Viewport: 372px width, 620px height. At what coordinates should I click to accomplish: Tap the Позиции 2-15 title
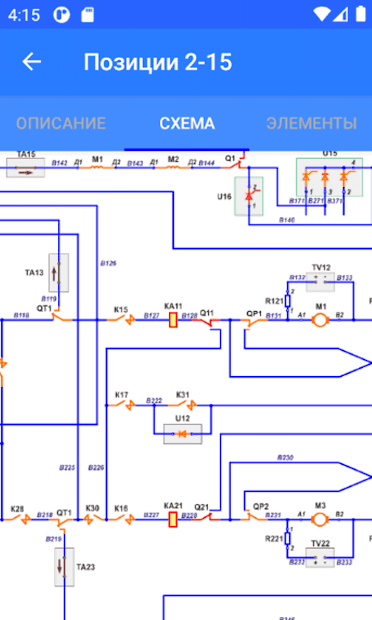point(158,62)
